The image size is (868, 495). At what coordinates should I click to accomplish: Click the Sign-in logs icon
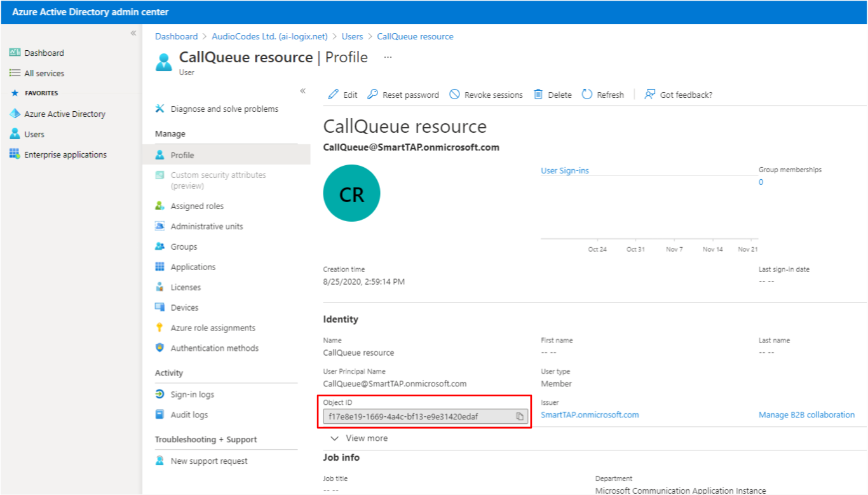click(x=160, y=395)
